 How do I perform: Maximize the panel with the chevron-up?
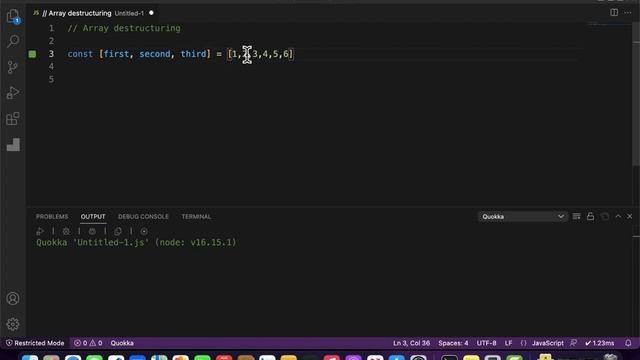pyautogui.click(x=618, y=216)
